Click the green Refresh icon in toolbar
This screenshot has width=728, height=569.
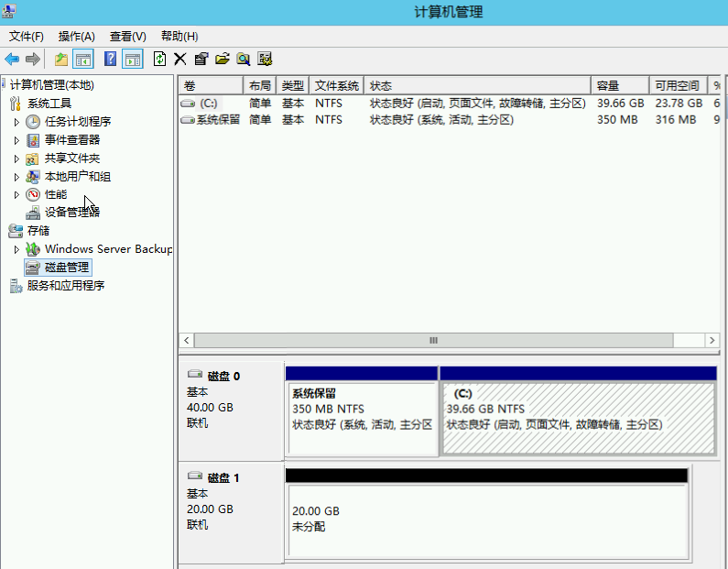pos(160,60)
